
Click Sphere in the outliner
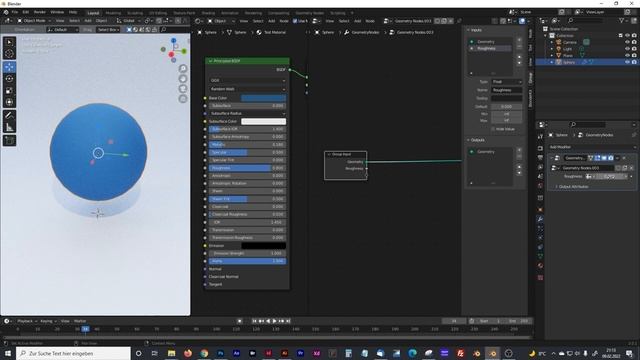coord(569,62)
